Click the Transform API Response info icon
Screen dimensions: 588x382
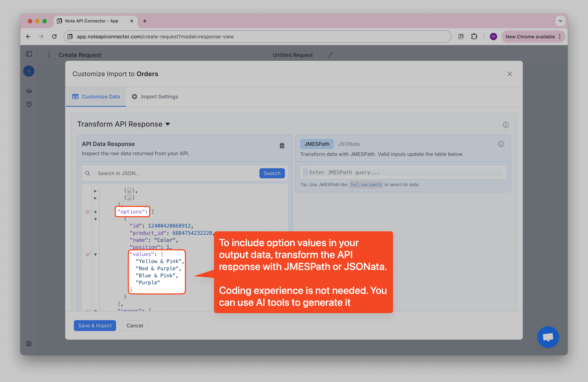(505, 125)
